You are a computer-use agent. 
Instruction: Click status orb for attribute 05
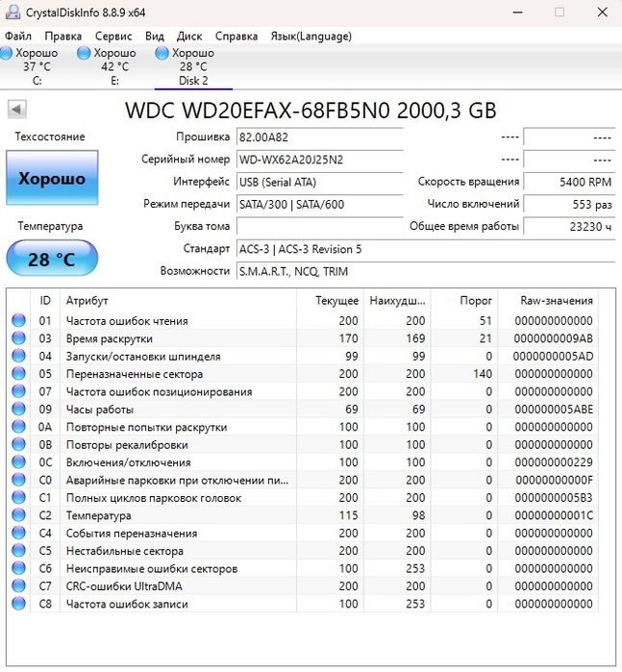(18, 373)
